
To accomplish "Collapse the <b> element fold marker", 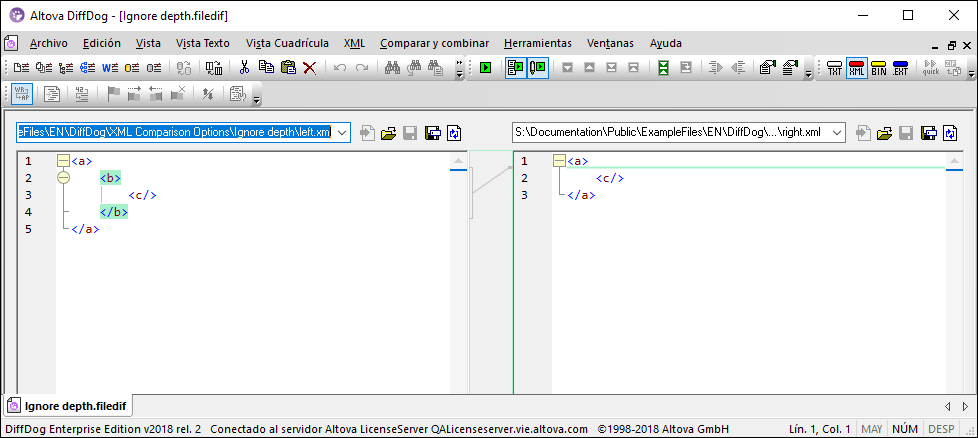I will (x=62, y=178).
